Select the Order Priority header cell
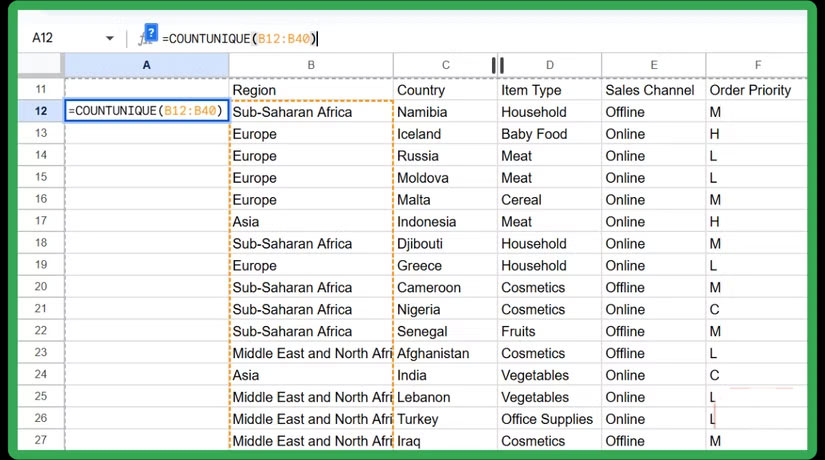 click(x=757, y=90)
